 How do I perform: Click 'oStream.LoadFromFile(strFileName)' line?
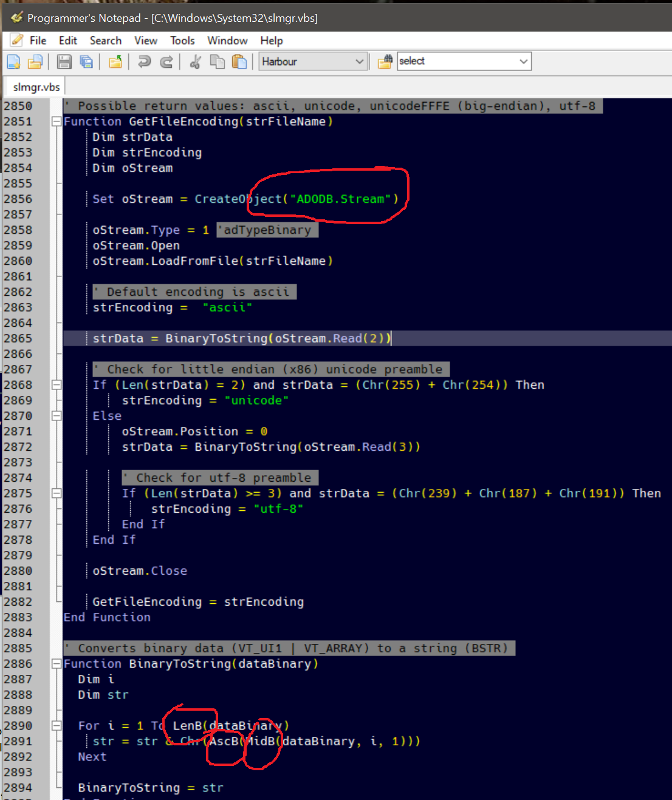(213, 261)
